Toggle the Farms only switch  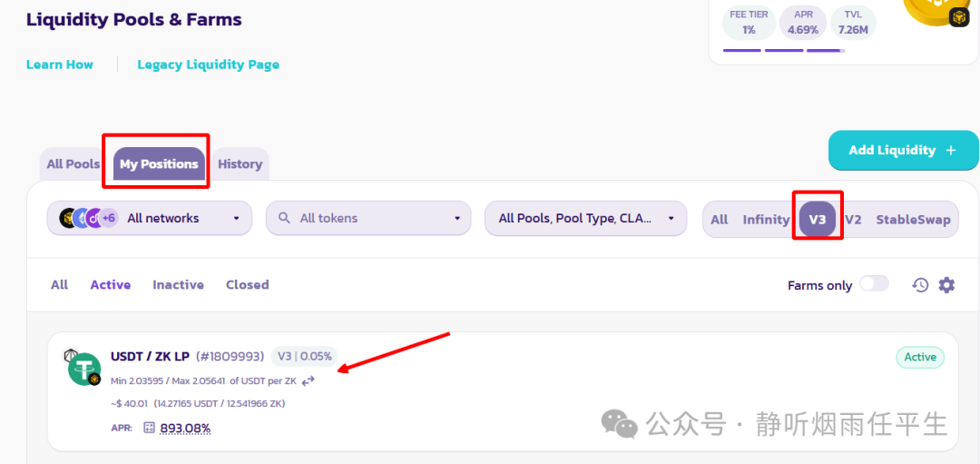(x=874, y=284)
